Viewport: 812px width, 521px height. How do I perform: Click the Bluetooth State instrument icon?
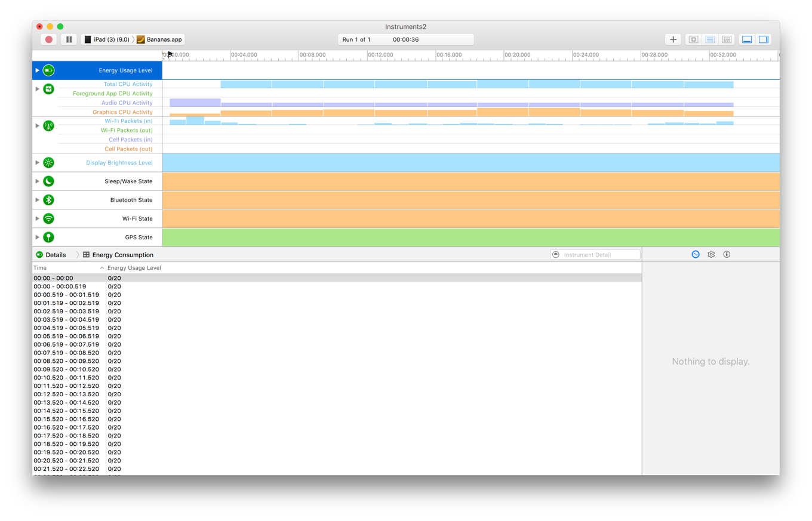[x=48, y=199]
